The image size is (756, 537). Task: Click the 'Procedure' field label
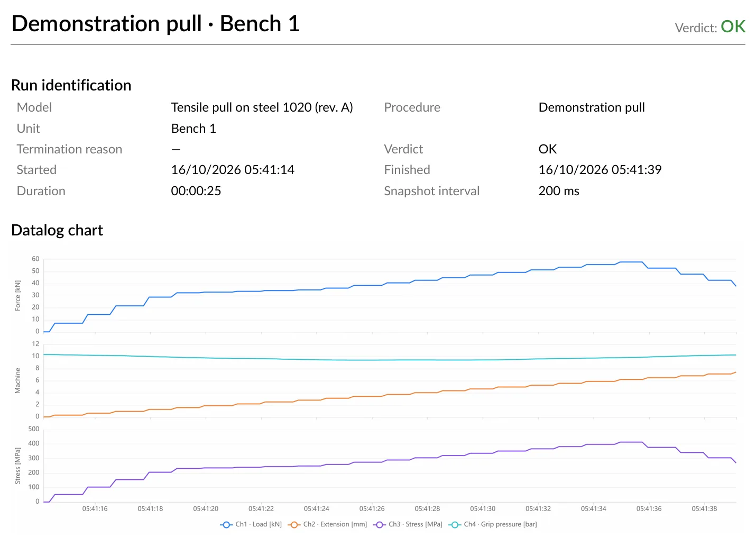(x=412, y=107)
